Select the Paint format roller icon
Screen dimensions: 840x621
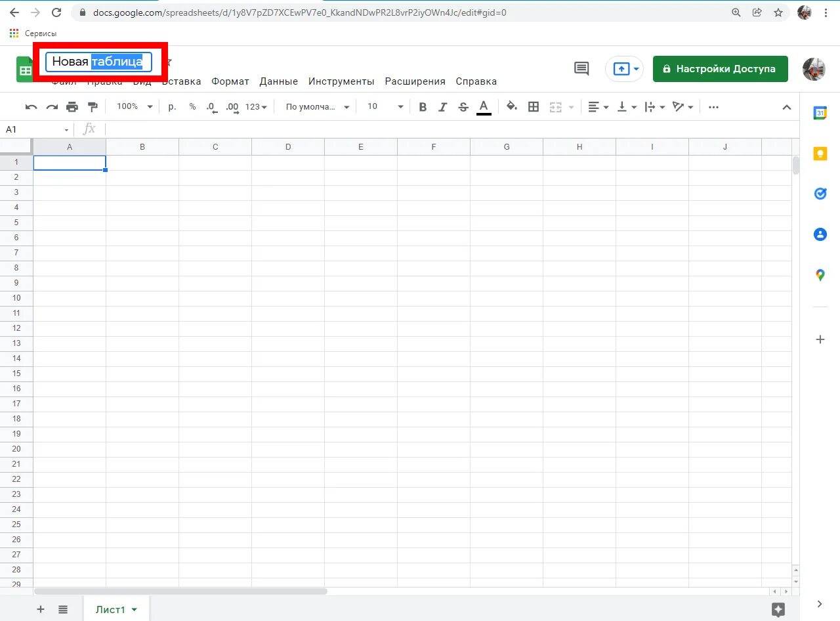point(93,107)
